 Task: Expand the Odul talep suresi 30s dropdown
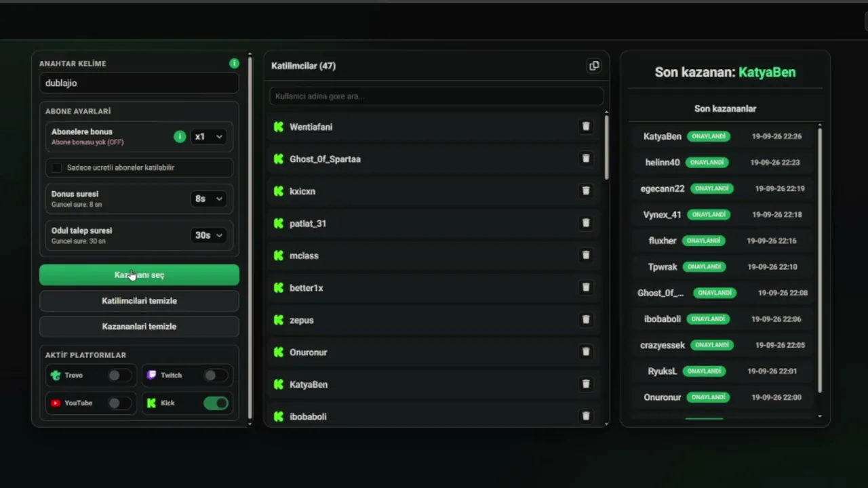click(x=208, y=235)
